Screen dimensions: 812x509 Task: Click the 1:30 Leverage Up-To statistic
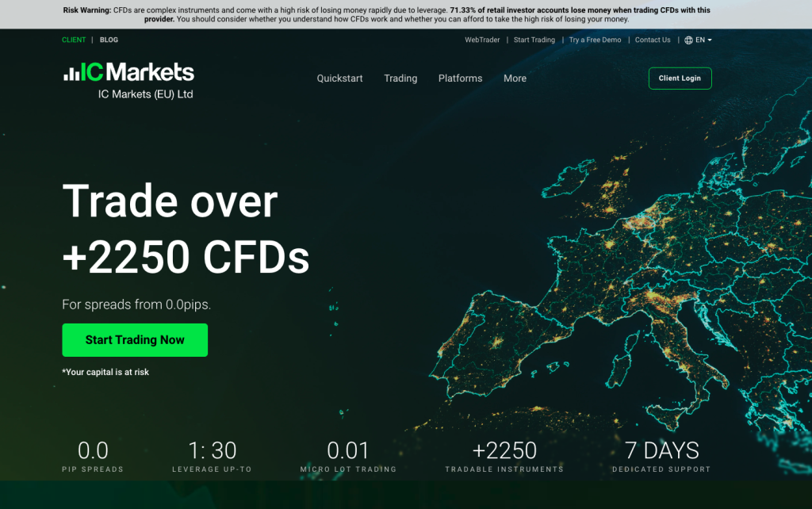tap(212, 456)
